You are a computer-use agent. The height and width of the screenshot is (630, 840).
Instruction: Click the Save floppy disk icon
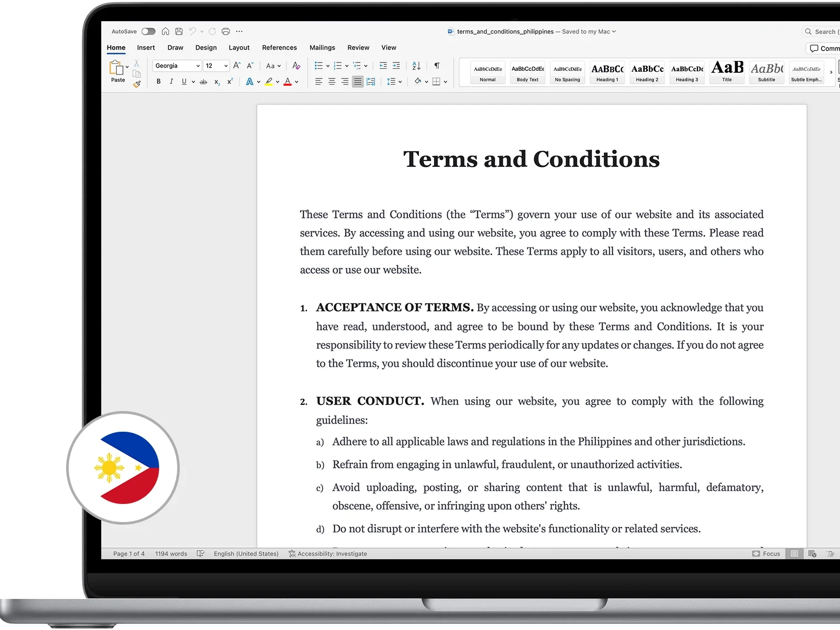pyautogui.click(x=179, y=31)
